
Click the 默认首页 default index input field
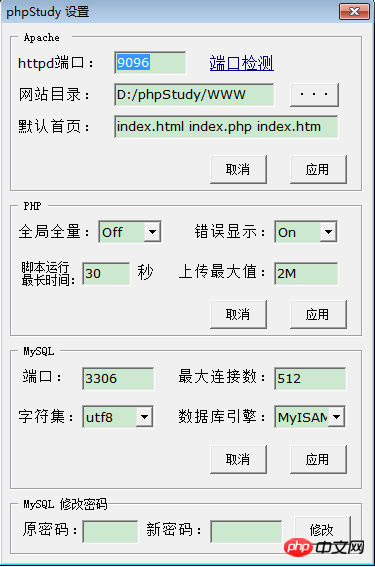[x=226, y=127]
